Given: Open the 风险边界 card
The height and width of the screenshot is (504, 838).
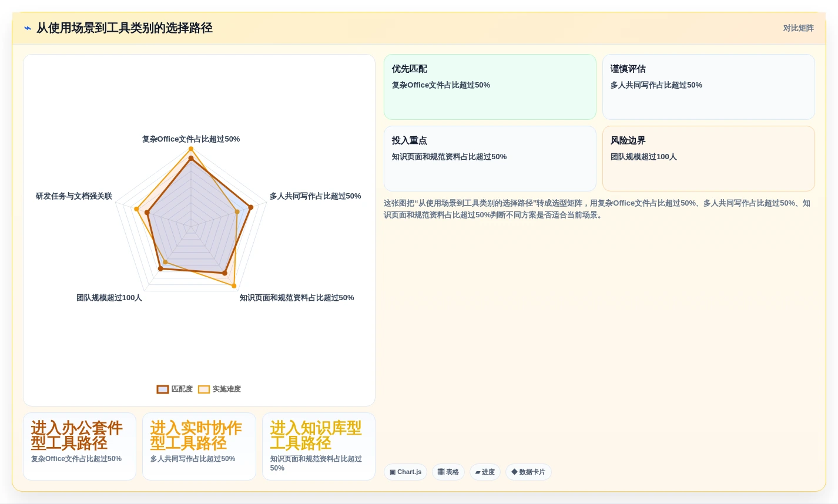Looking at the screenshot, I should tap(709, 159).
